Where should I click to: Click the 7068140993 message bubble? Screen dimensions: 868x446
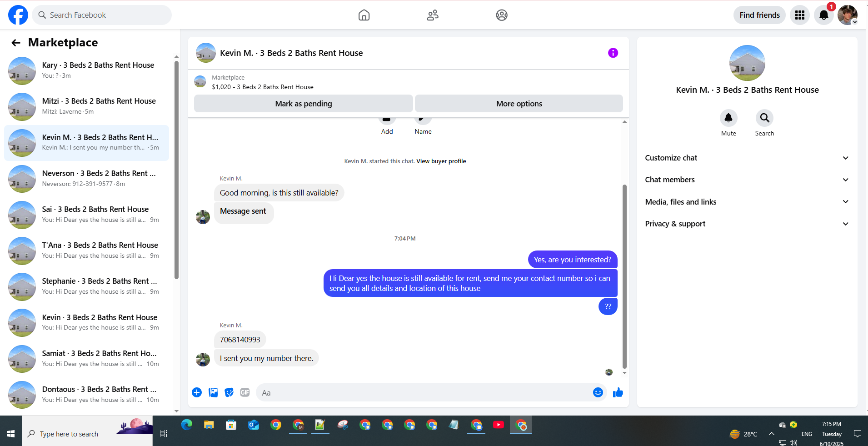coord(240,340)
